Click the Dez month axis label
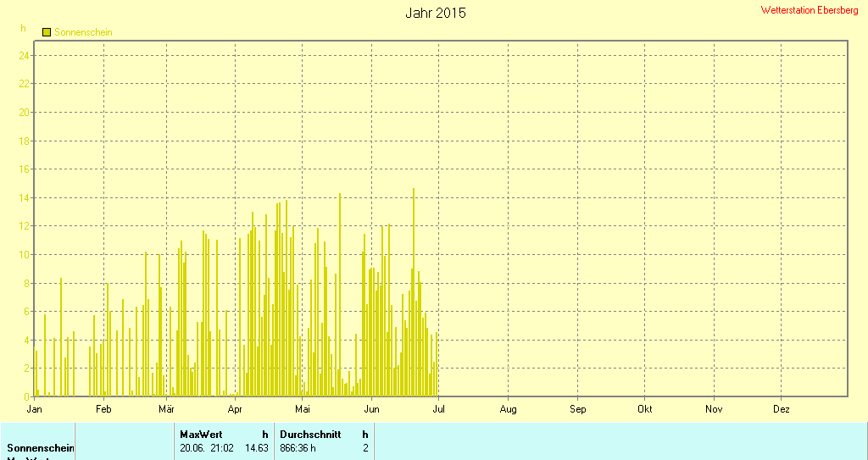The height and width of the screenshot is (460, 868). click(782, 409)
